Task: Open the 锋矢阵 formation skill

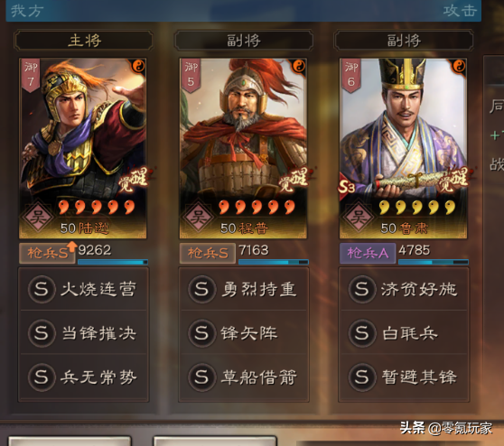Action: pyautogui.click(x=244, y=333)
